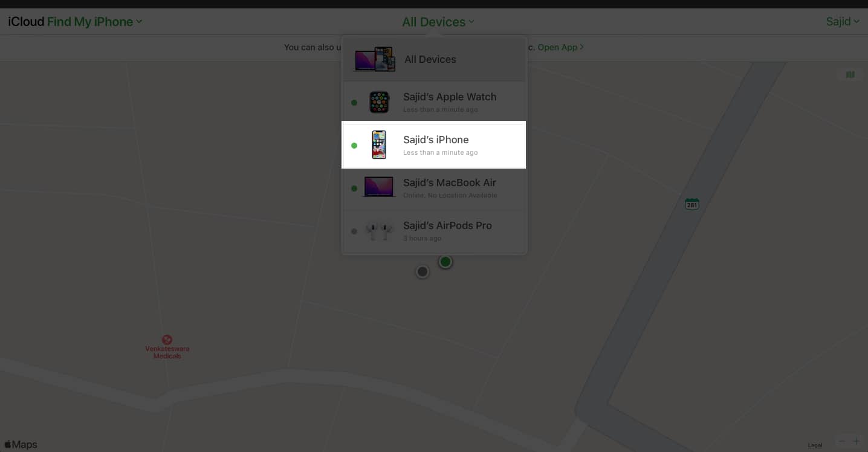Zoom out the map with minus button
This screenshot has width=868, height=452.
(841, 442)
